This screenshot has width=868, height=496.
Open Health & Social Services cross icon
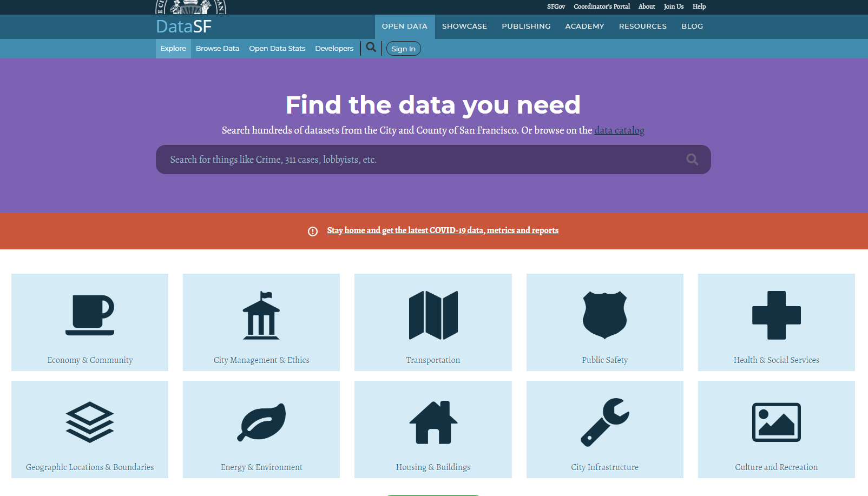click(776, 315)
